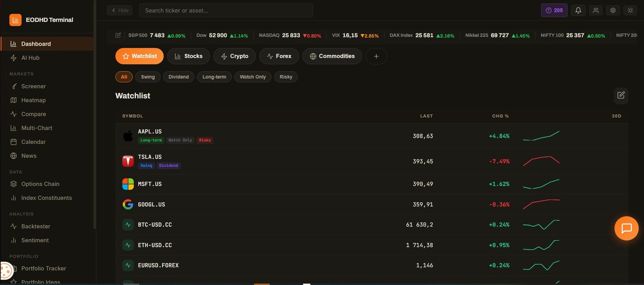Viewport: 644px width, 285px height.
Task: Click the VIX index ticker
Action: click(355, 35)
